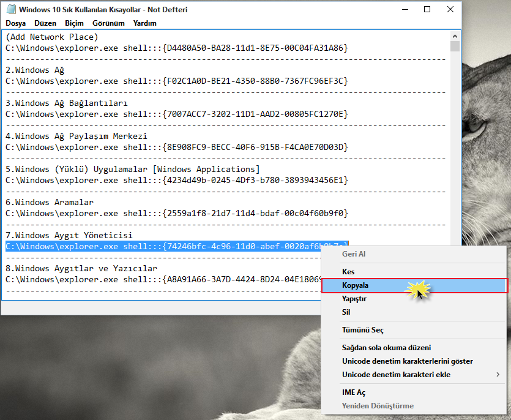The width and height of the screenshot is (511, 420).
Task: Click the highlighted line with GUID 74246bfc-4c96
Action: (x=163, y=246)
